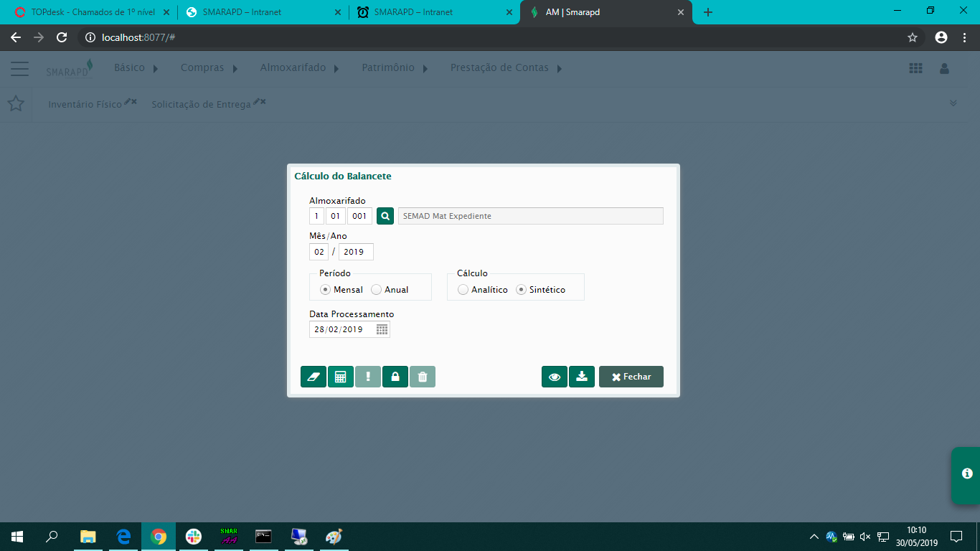Open the Chrome account avatar icon
This screenshot has height=551, width=980.
[941, 37]
